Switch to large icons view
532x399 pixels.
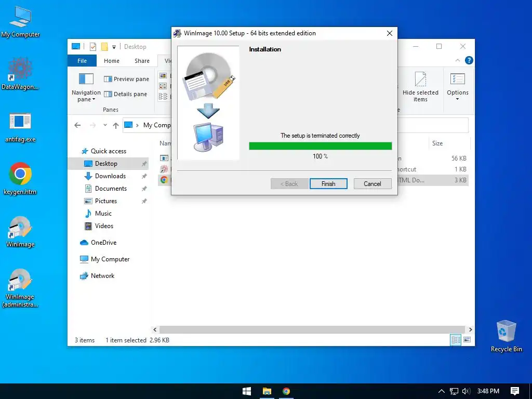coord(467,340)
